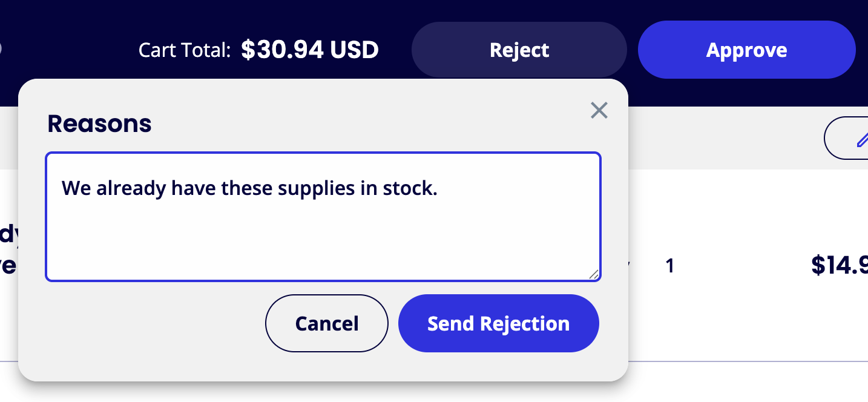This screenshot has width=868, height=402.
Task: Click the Reject button in the header
Action: tap(519, 50)
